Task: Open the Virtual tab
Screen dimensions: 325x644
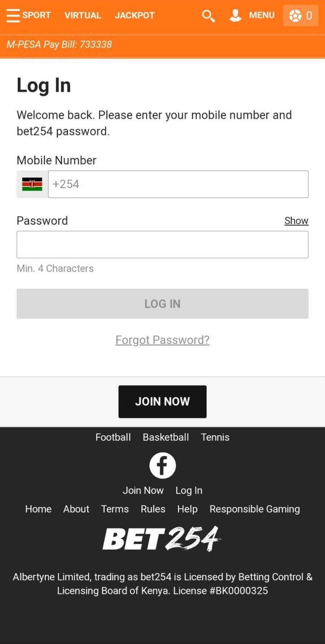Action: 83,16
